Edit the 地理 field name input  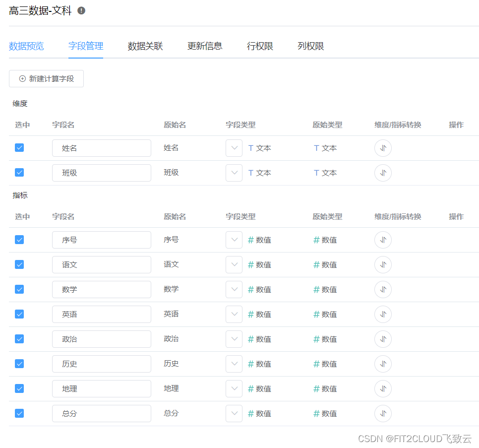click(102, 389)
